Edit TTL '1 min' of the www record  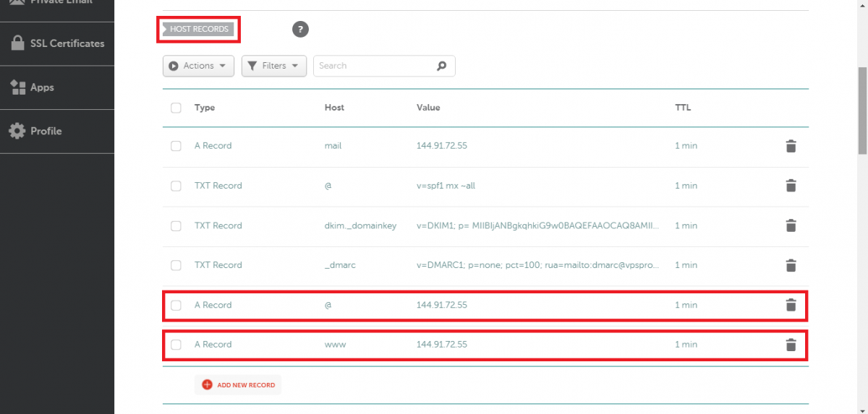(x=686, y=345)
